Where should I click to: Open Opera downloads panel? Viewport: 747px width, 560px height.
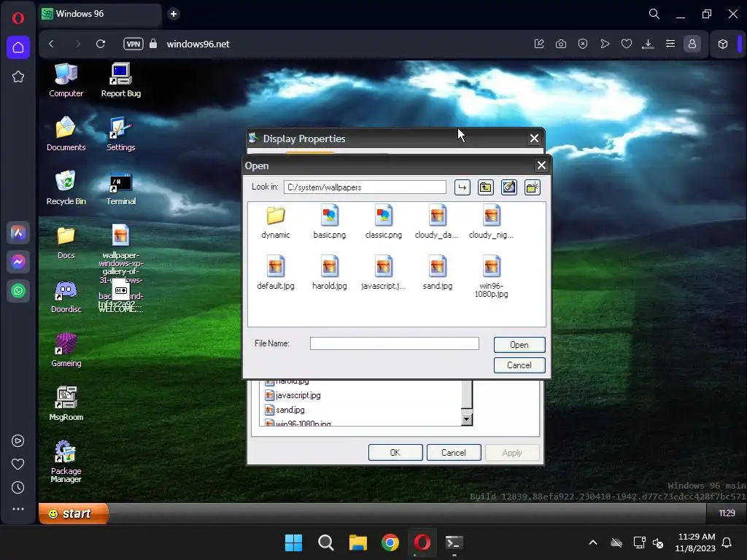coord(648,44)
